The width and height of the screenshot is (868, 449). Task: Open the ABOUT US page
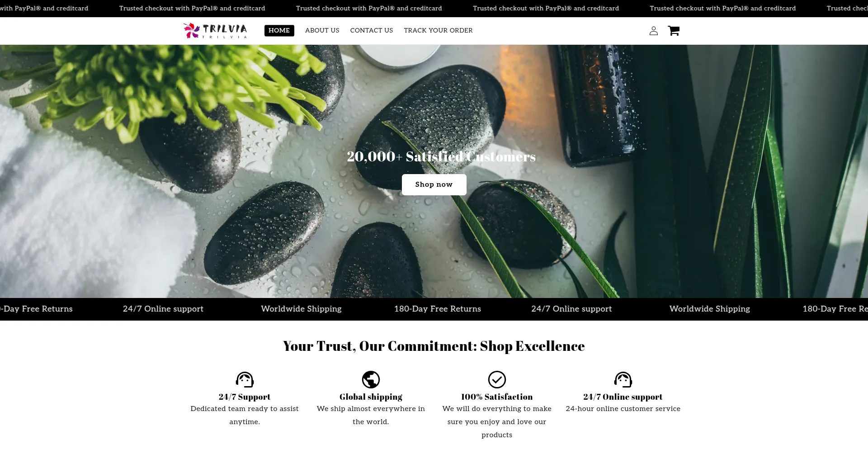[x=322, y=30]
